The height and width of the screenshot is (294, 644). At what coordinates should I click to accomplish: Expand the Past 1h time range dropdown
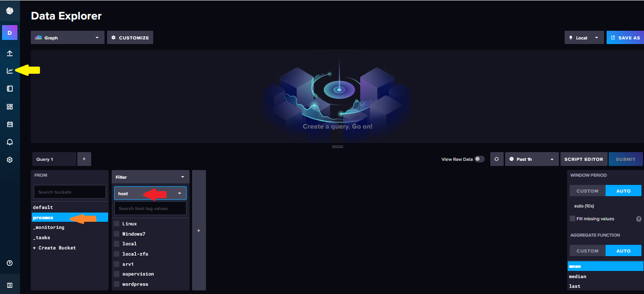pyautogui.click(x=532, y=159)
